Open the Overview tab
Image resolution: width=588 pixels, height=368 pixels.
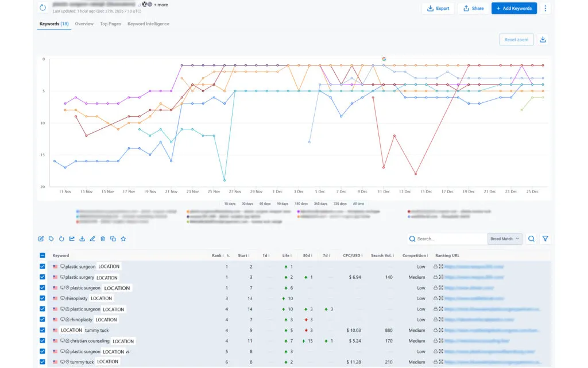pos(84,24)
